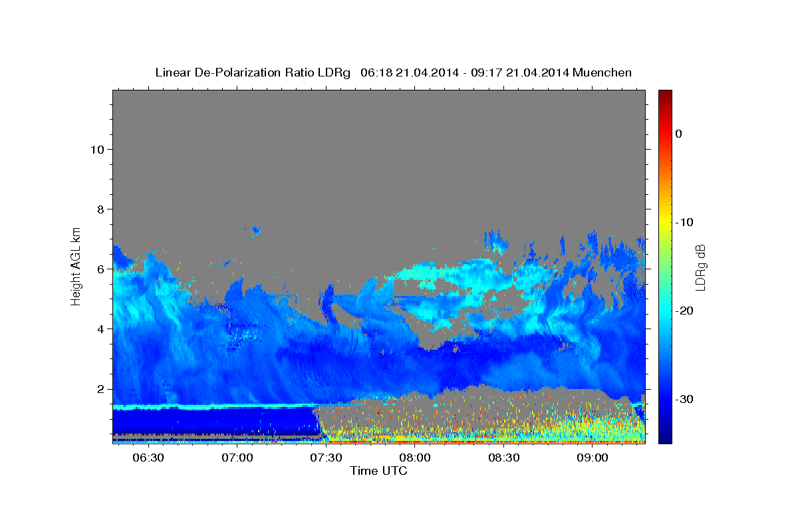The height and width of the screenshot is (532, 798).
Task: Click the colorbar value -10
Action: (684, 222)
